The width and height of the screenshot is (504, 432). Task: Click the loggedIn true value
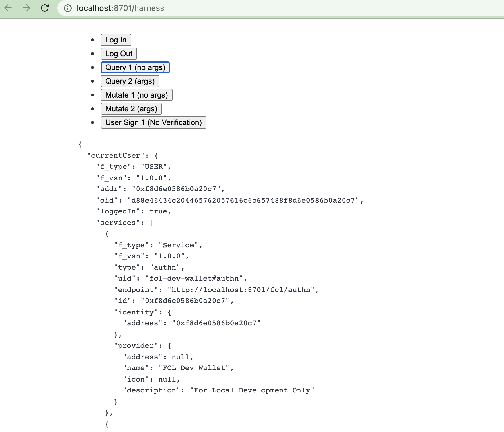159,211
